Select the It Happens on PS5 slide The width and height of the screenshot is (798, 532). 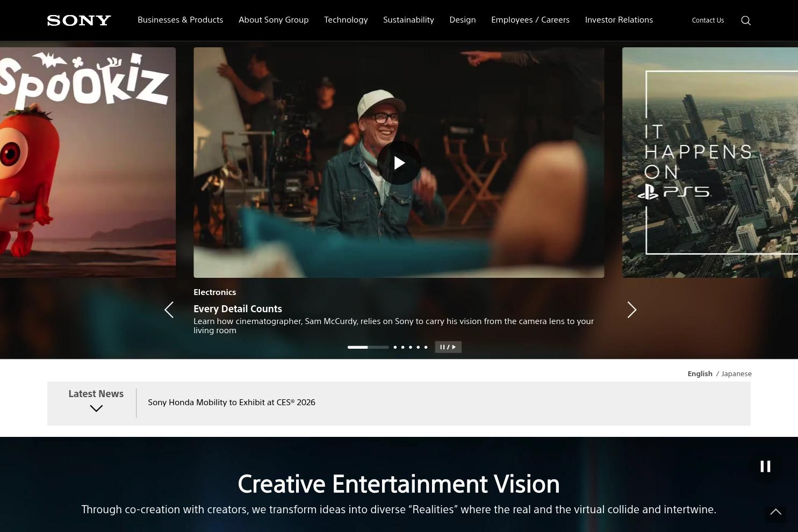coord(710,162)
